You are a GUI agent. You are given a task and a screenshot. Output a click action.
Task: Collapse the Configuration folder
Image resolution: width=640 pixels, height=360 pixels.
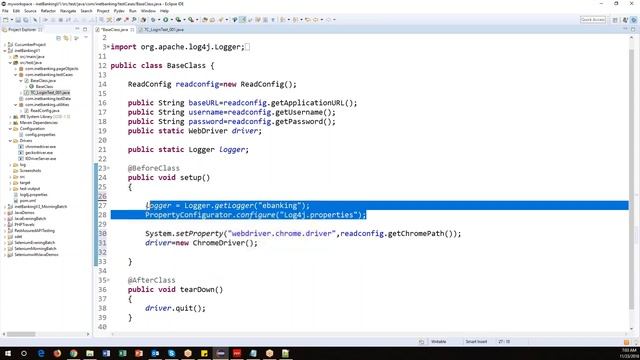(x=11, y=129)
